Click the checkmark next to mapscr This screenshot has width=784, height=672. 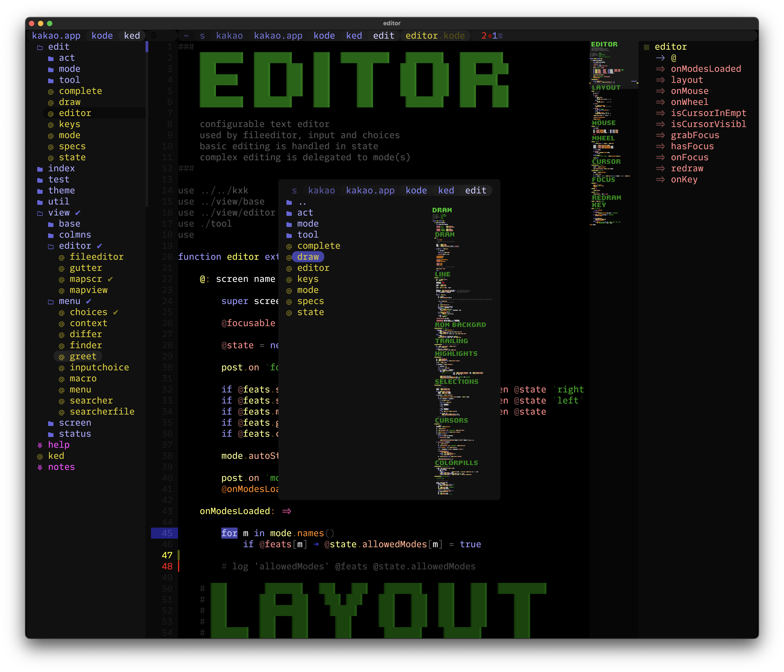(x=110, y=279)
